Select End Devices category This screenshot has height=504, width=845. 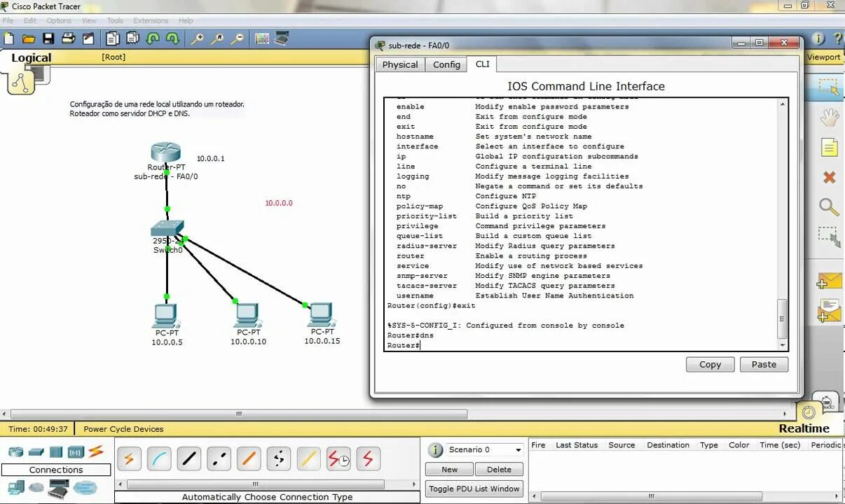pyautogui.click(x=16, y=488)
